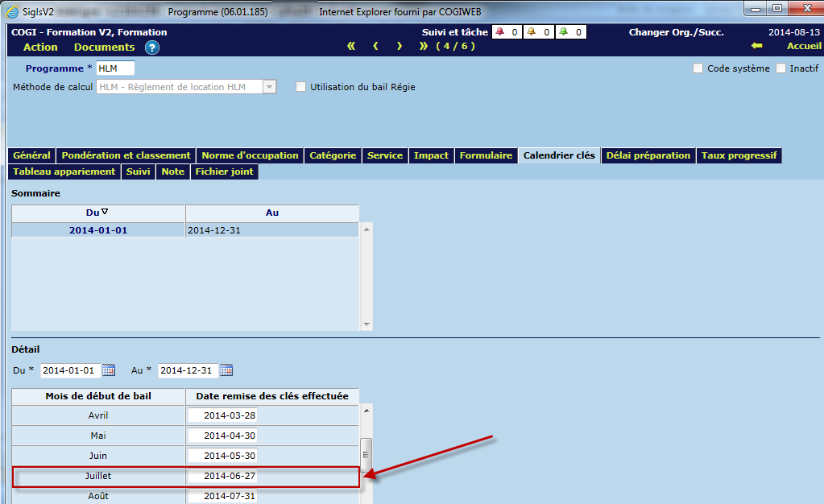824x504 pixels.
Task: Go to previous record arrow
Action: (375, 46)
